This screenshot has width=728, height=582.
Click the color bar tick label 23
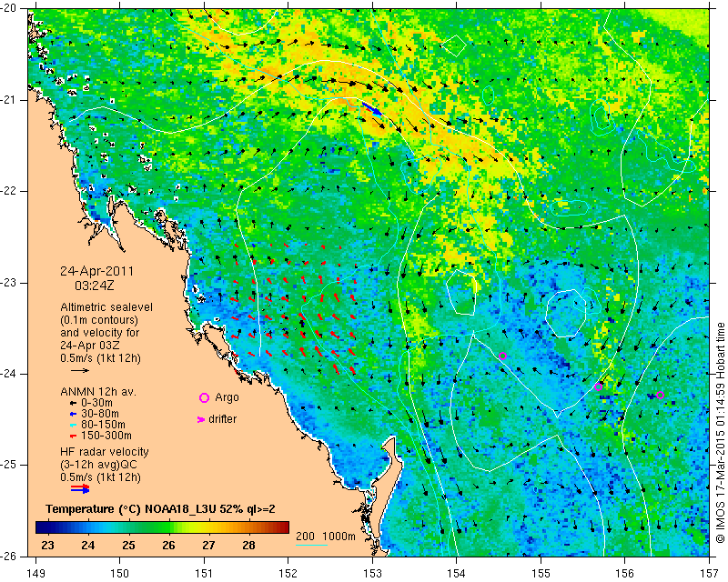48,546
